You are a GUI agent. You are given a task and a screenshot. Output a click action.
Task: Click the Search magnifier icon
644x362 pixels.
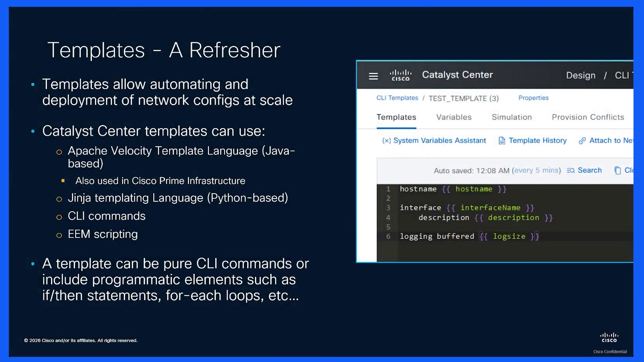pyautogui.click(x=571, y=171)
